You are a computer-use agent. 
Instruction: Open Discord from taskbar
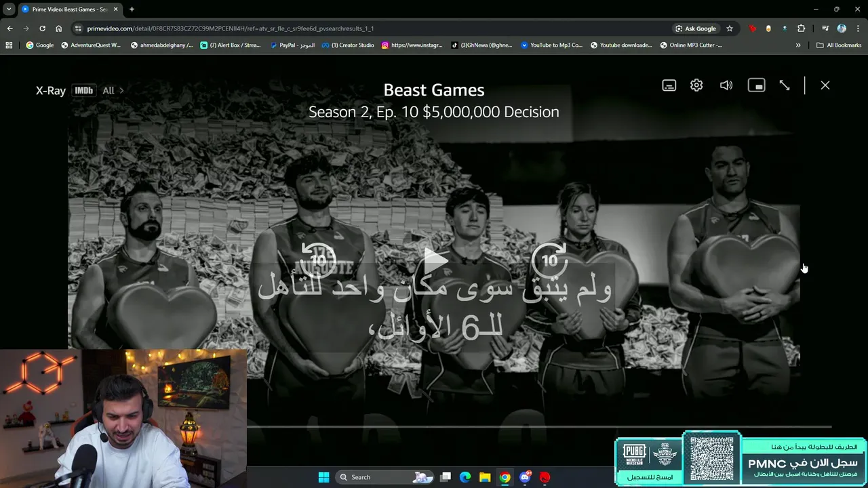(525, 477)
